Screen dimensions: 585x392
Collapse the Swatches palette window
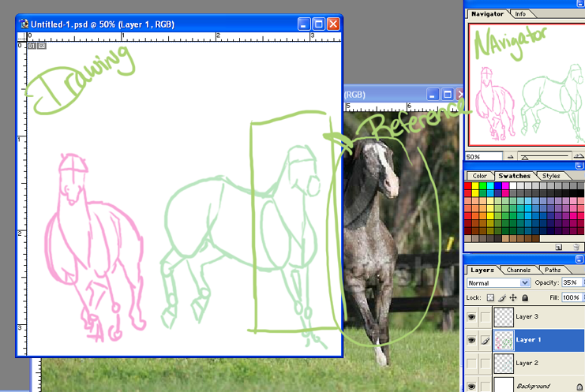(579, 166)
